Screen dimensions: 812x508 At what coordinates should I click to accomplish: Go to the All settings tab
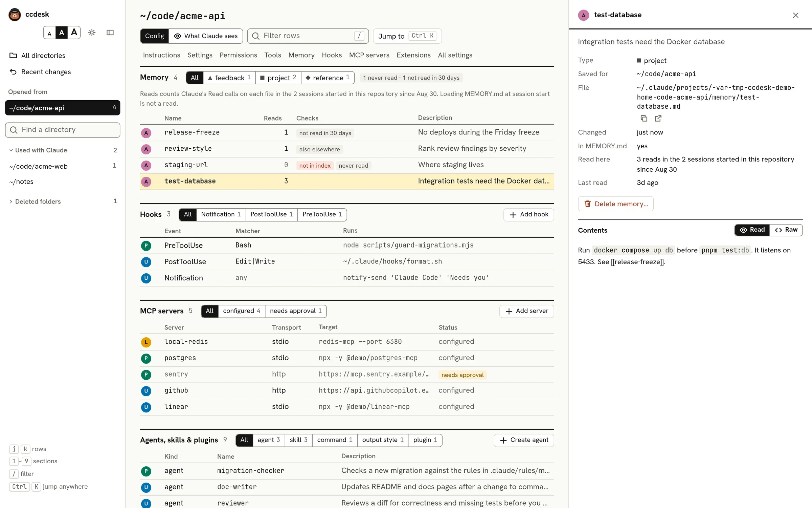[455, 55]
